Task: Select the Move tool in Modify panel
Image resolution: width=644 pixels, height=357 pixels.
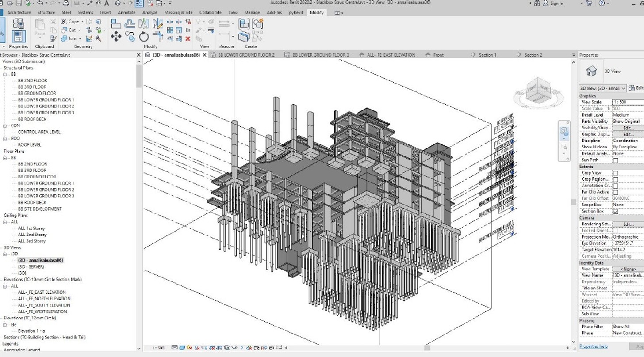Action: tap(116, 36)
